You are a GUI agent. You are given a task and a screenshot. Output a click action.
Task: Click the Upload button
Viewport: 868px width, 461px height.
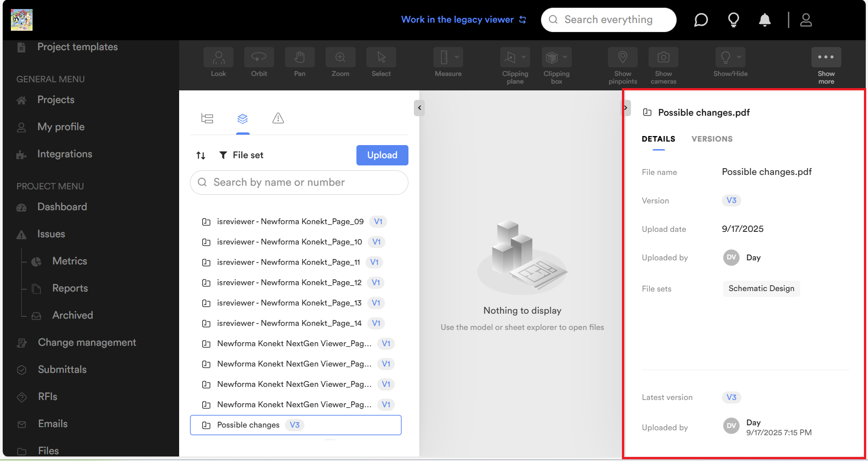pos(382,155)
